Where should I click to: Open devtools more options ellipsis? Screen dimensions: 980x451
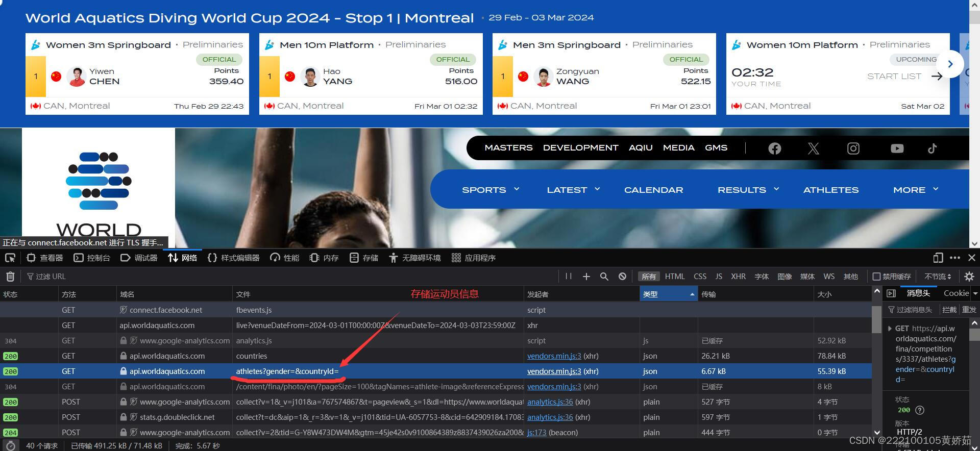[955, 258]
